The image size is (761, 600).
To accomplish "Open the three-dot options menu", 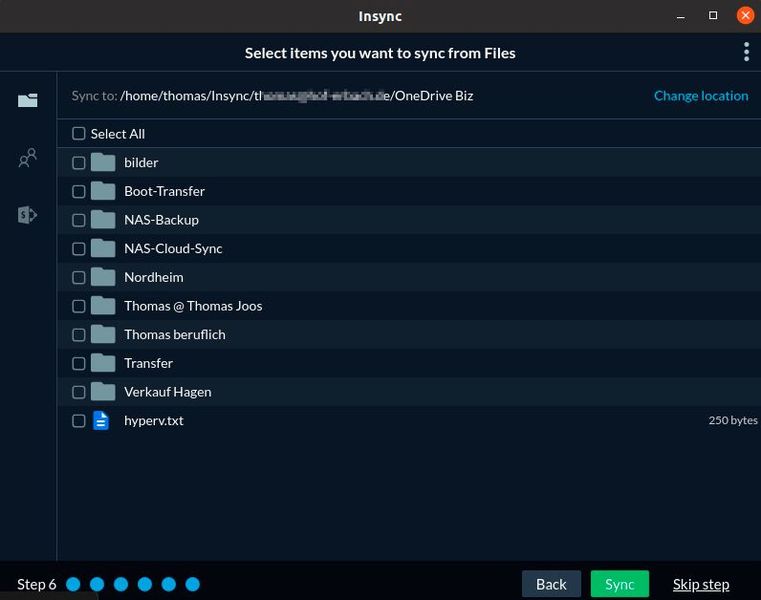I will click(746, 52).
